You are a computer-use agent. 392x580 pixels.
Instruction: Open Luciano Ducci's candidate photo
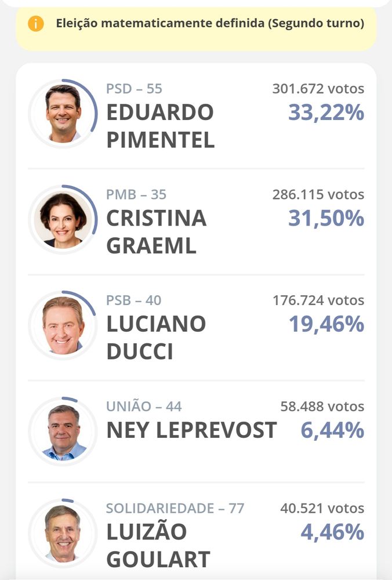(63, 325)
